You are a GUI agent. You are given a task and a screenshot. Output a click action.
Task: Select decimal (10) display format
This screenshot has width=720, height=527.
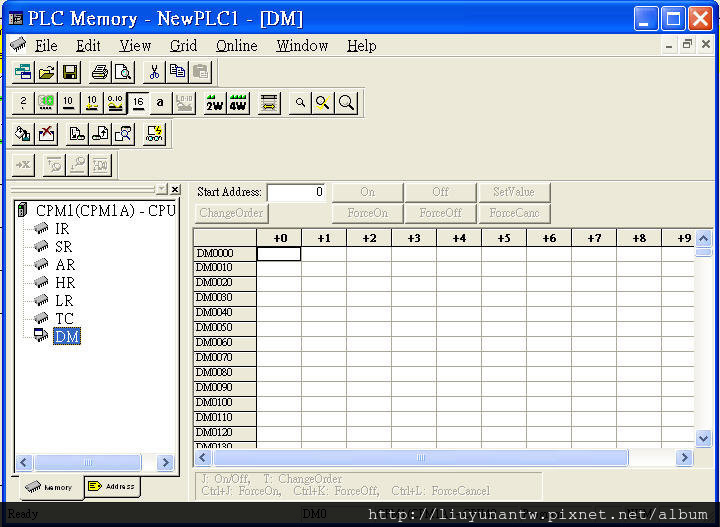coord(69,103)
